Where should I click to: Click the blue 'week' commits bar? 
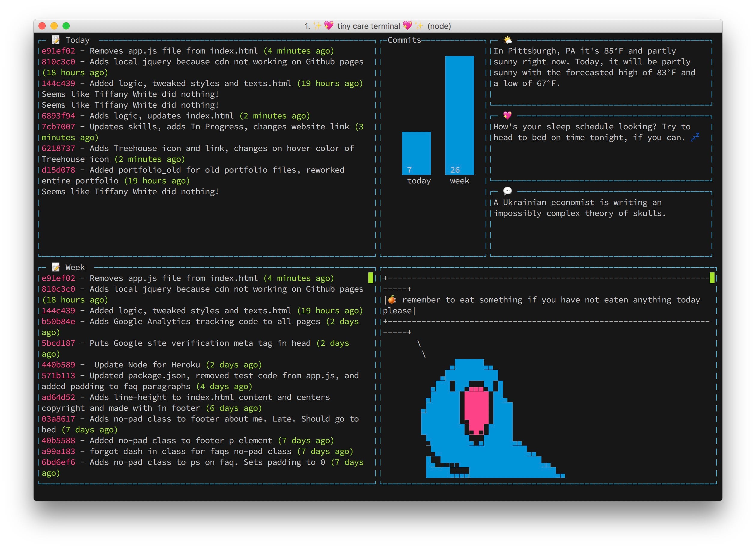point(459,115)
